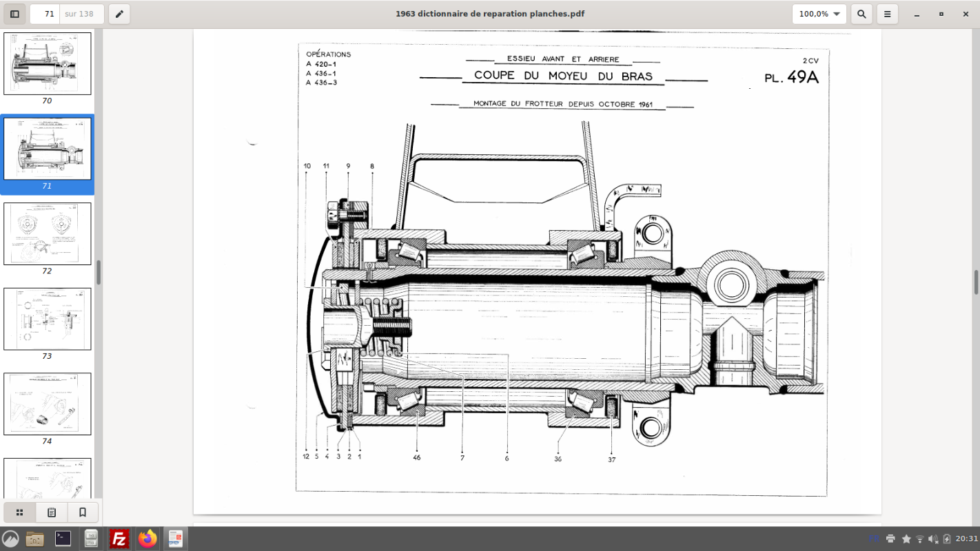Switch sidebar to thumbnails grid view
980x551 pixels.
20,512
